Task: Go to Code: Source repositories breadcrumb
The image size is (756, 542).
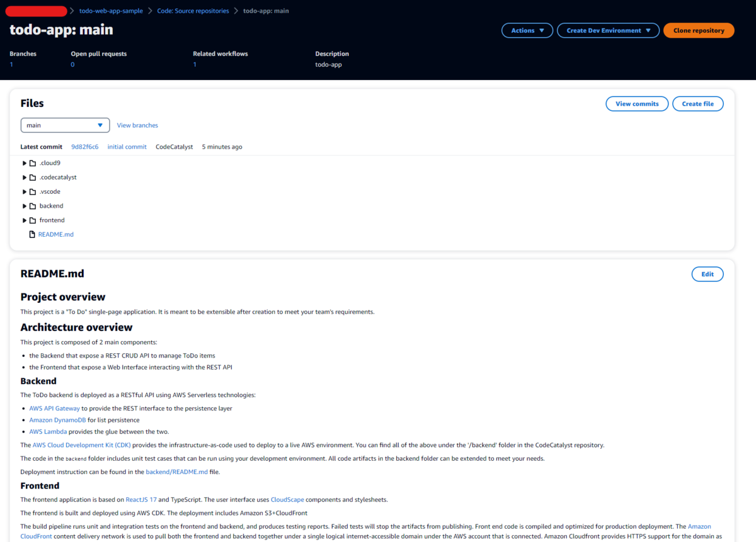Action: pyautogui.click(x=193, y=11)
